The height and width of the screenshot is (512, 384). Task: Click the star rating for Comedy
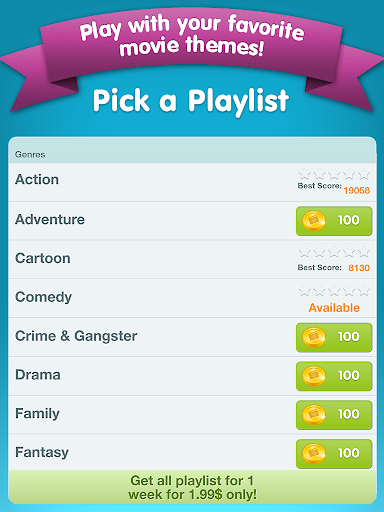(x=334, y=291)
